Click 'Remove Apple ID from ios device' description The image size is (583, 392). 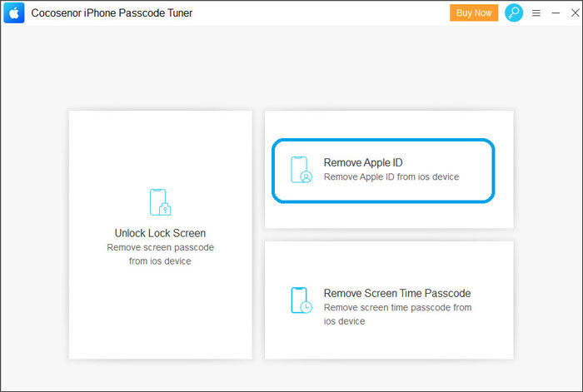[391, 177]
